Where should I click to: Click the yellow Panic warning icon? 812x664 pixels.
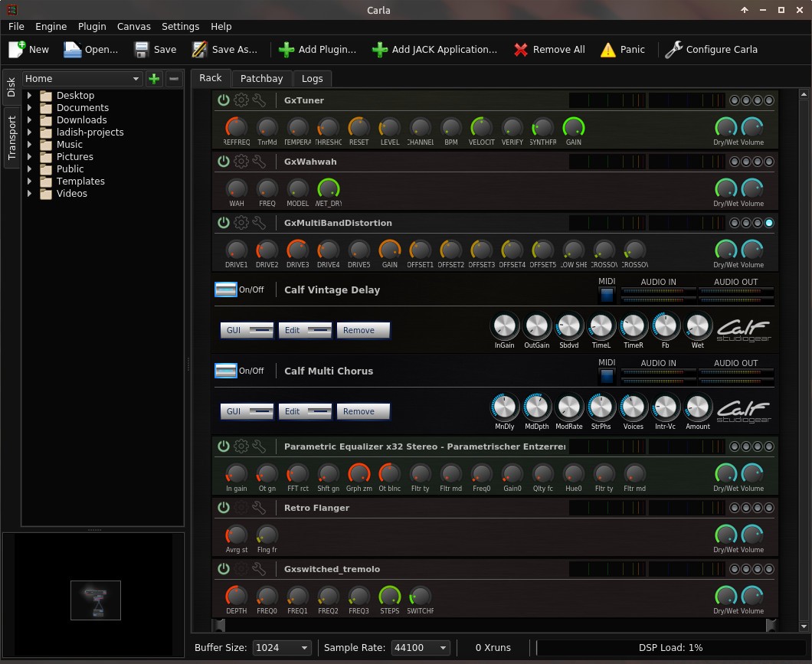pyautogui.click(x=608, y=50)
